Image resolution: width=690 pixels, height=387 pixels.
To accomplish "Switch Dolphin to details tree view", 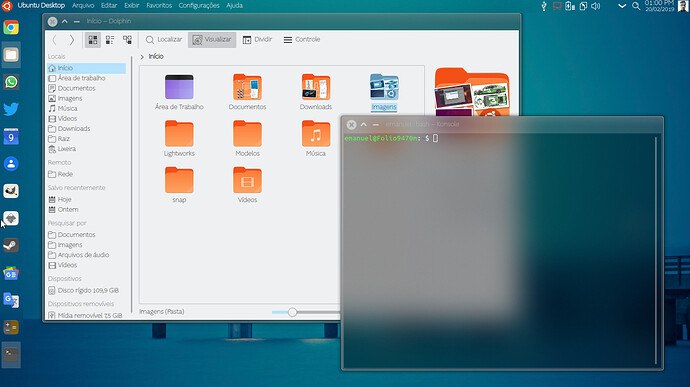I will pos(127,40).
